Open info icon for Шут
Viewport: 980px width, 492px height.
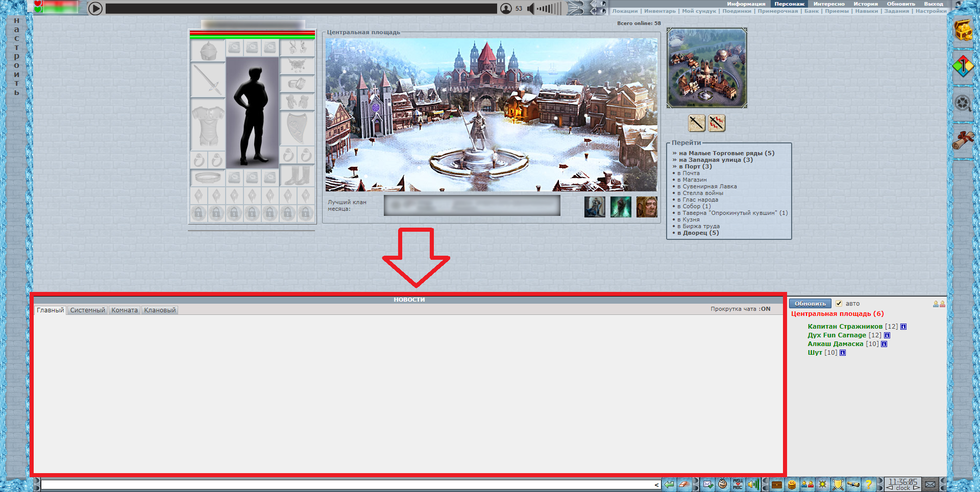pyautogui.click(x=843, y=353)
